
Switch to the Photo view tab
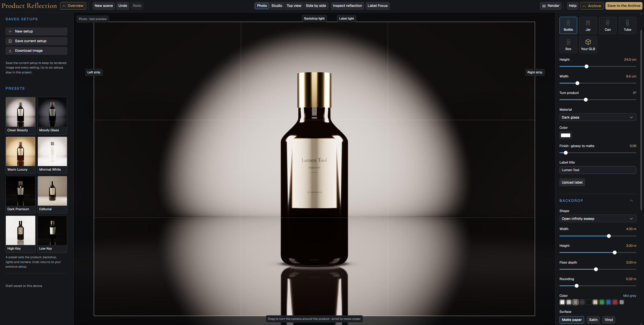click(262, 6)
